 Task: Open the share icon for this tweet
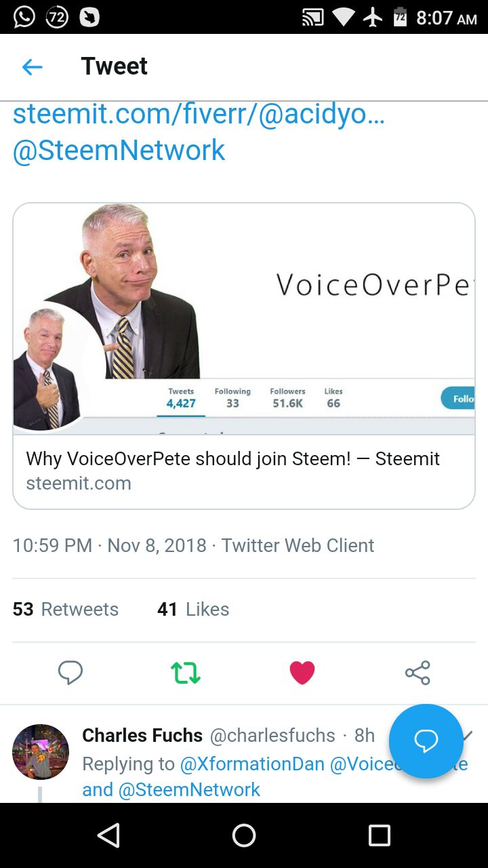pos(418,673)
